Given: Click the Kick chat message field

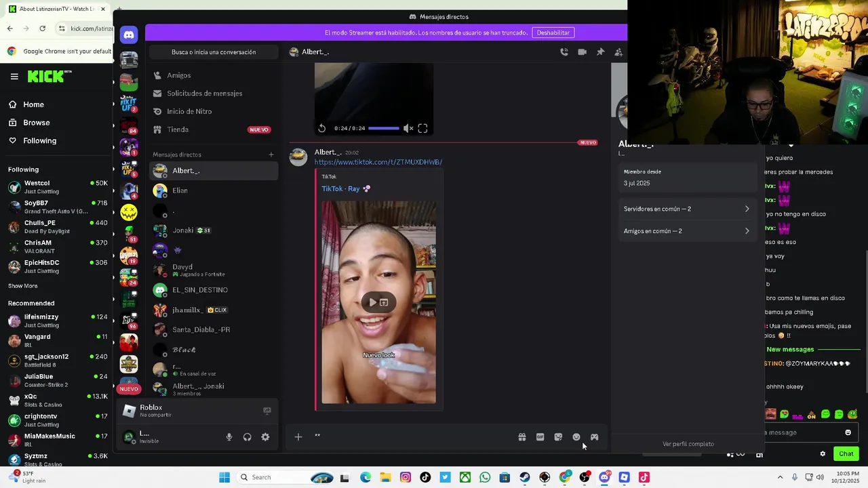Looking at the screenshot, I should tap(802, 432).
